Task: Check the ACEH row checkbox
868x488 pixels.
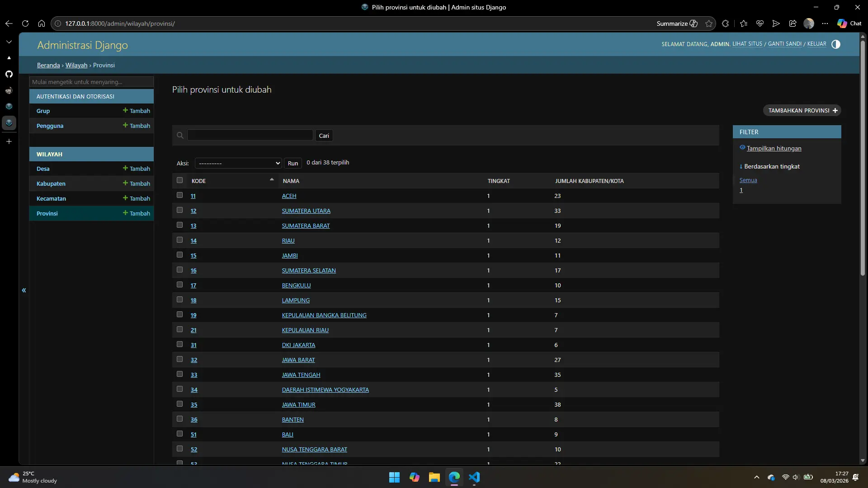Action: point(179,195)
